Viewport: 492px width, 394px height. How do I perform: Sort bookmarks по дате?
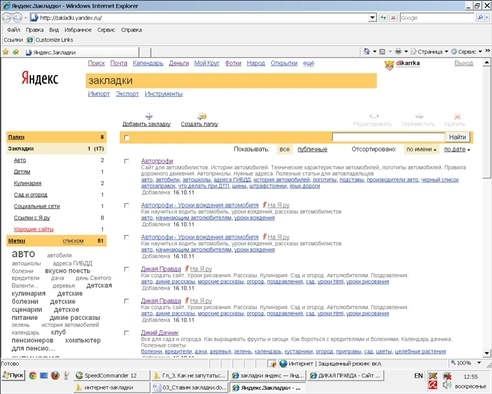[457, 149]
